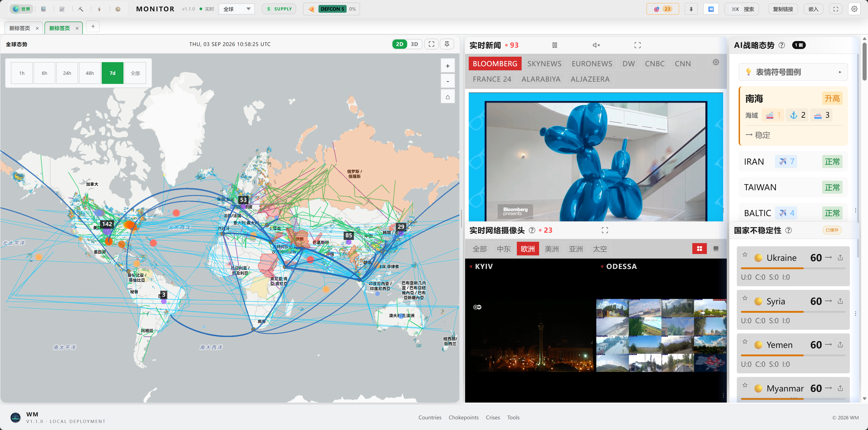868x430 pixels.
Task: Expand the TAIWAN theater row
Action: 793,187
